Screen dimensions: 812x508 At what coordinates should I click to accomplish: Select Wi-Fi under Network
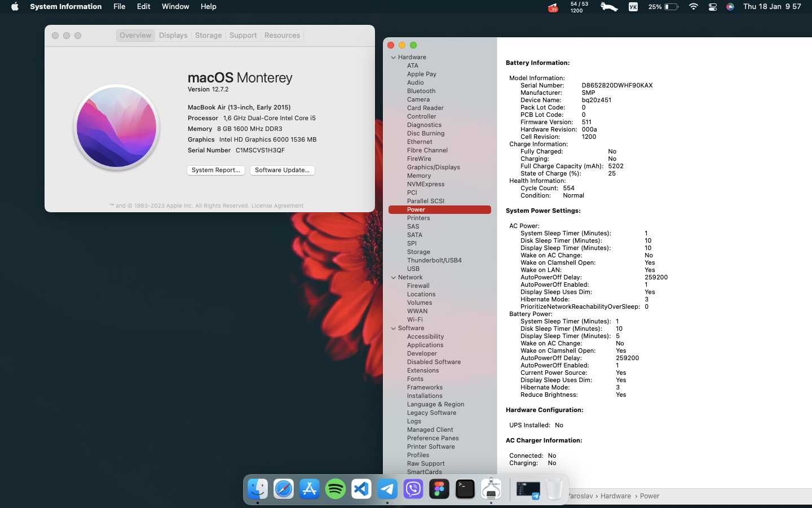[415, 319]
